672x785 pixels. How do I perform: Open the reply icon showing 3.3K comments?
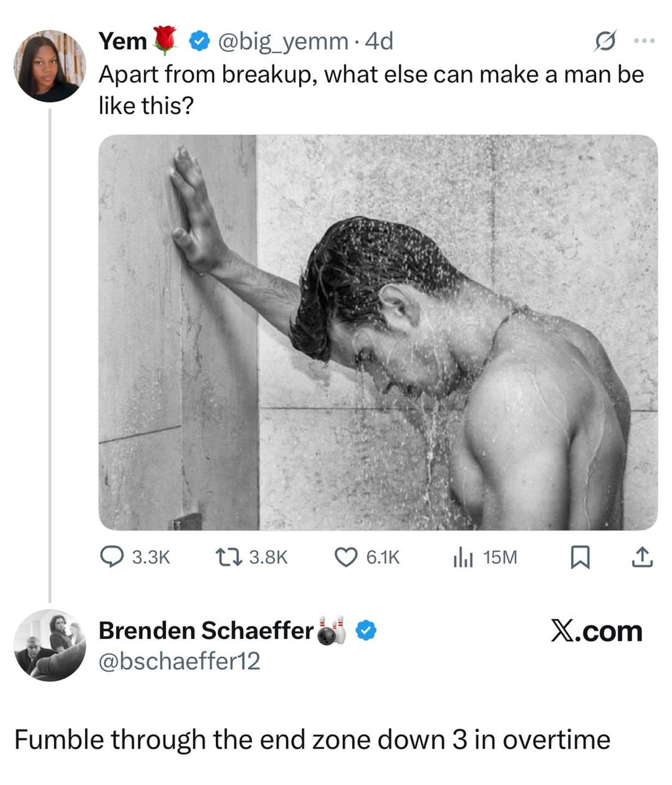point(110,557)
